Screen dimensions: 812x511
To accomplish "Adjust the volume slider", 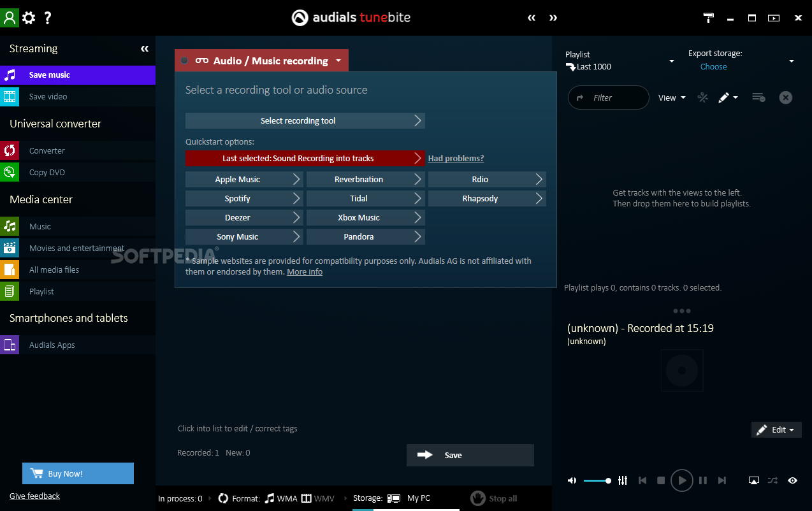I will click(x=597, y=480).
